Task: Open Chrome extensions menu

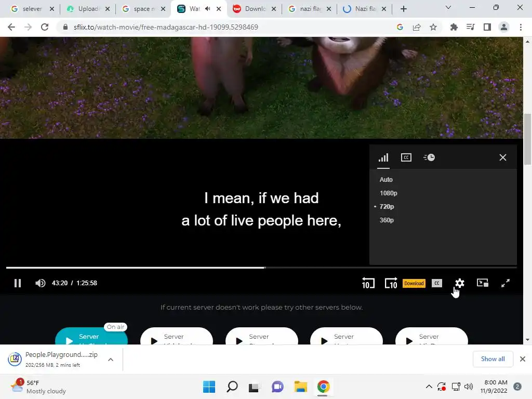Action: 454,27
